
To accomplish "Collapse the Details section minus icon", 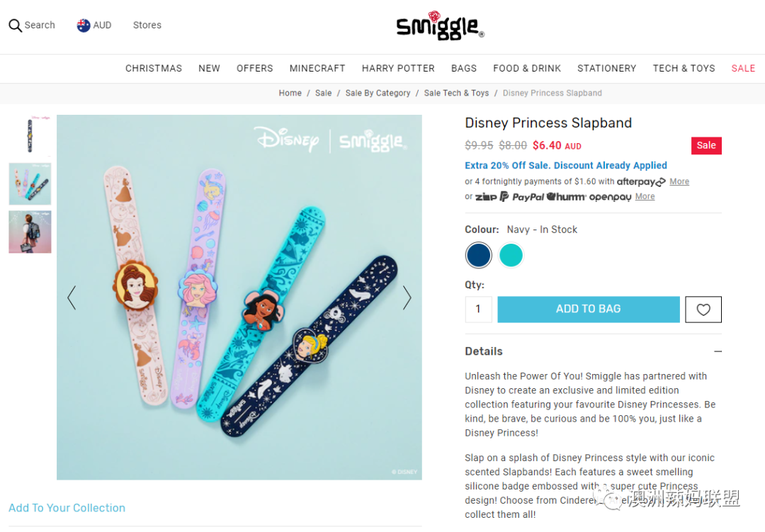I will click(718, 351).
